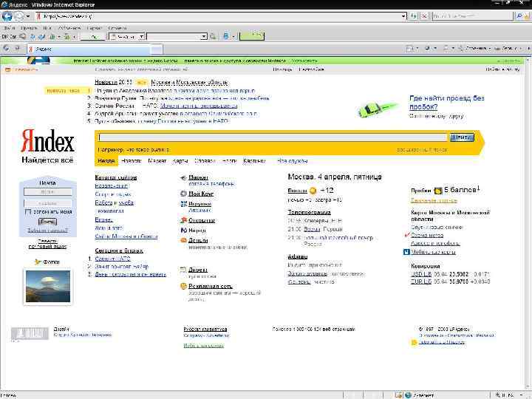Toggle the запомнить меня checkbox

tap(28, 212)
